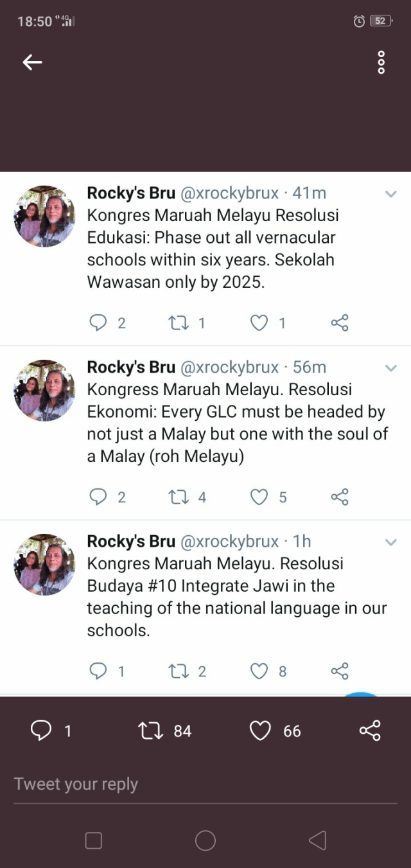Image resolution: width=411 pixels, height=868 pixels.
Task: Reply to the Resolusi Edukasi tweet
Action: [x=98, y=323]
